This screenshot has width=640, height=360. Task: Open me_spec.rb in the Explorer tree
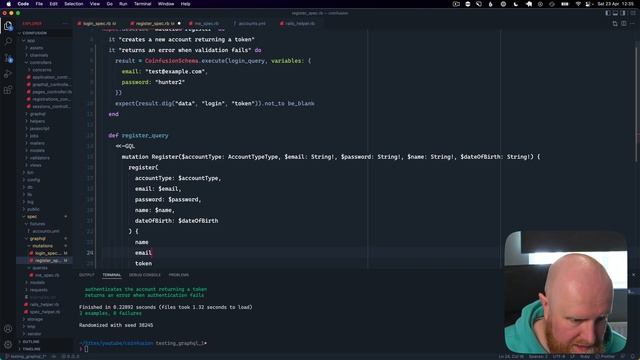coord(47,276)
